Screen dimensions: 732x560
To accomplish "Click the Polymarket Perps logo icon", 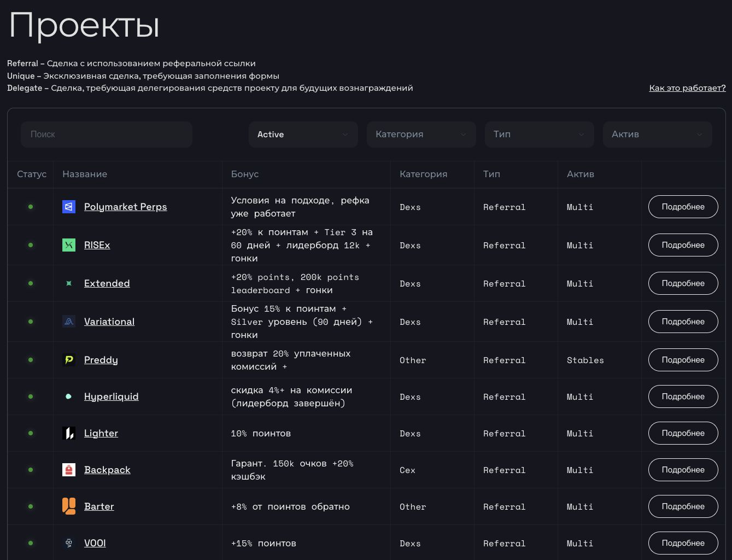I will (69, 207).
